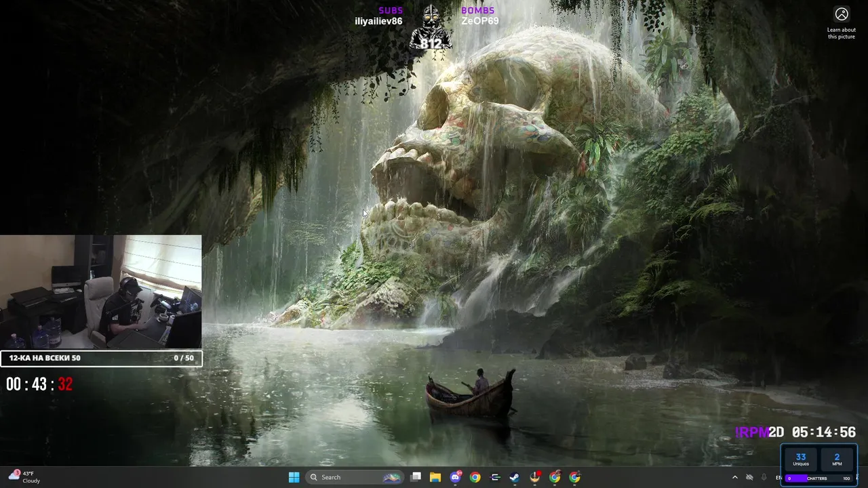The height and width of the screenshot is (488, 868).
Task: Click the microphone tray icon
Action: click(x=764, y=477)
